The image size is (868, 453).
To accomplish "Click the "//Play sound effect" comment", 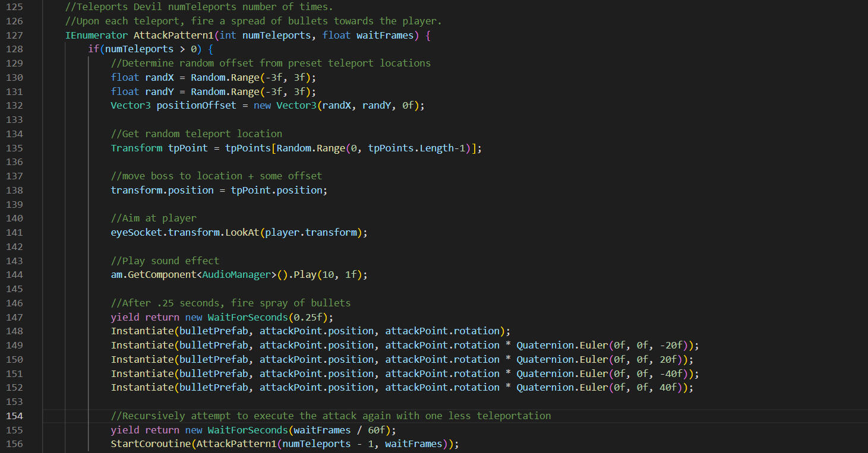I will (x=165, y=261).
